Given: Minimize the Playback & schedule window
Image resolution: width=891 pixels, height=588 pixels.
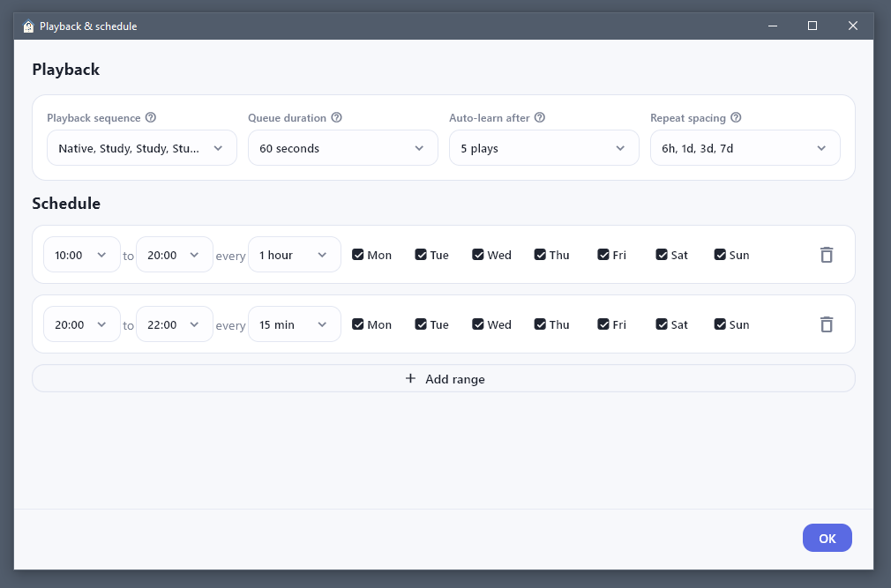Looking at the screenshot, I should (x=773, y=26).
